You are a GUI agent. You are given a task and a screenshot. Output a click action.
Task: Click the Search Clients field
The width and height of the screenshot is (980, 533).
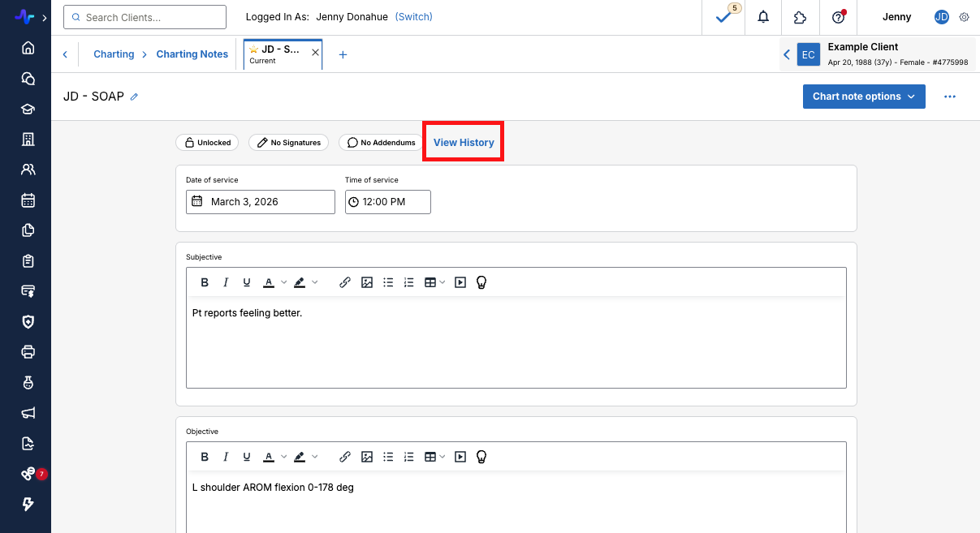(145, 17)
